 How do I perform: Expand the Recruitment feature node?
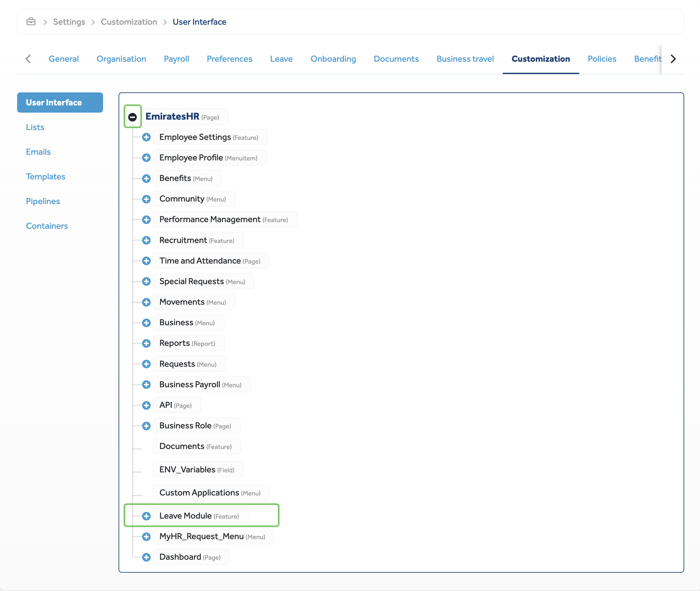pos(146,240)
